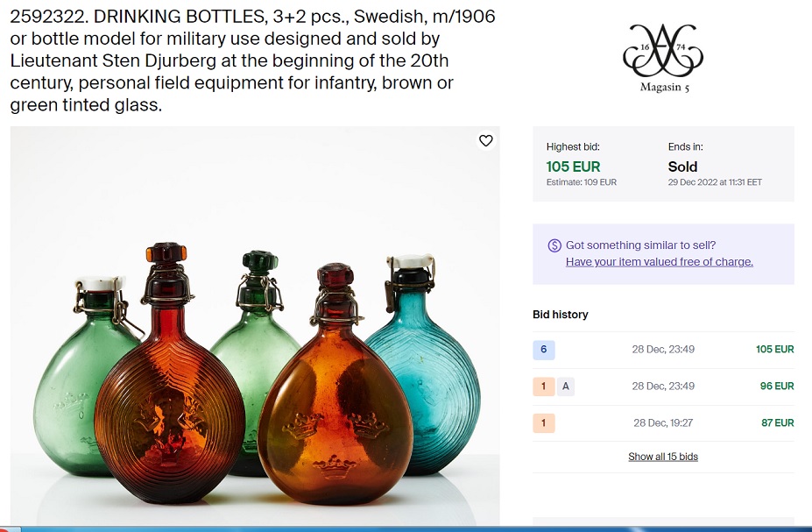Open the free item valuation link
Viewport: 812px width, 532px height.
pos(659,262)
